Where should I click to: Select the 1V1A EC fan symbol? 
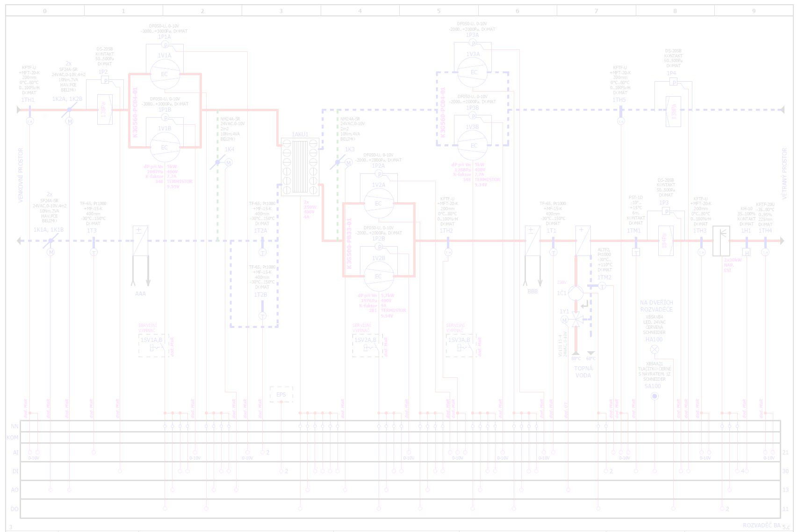165,74
